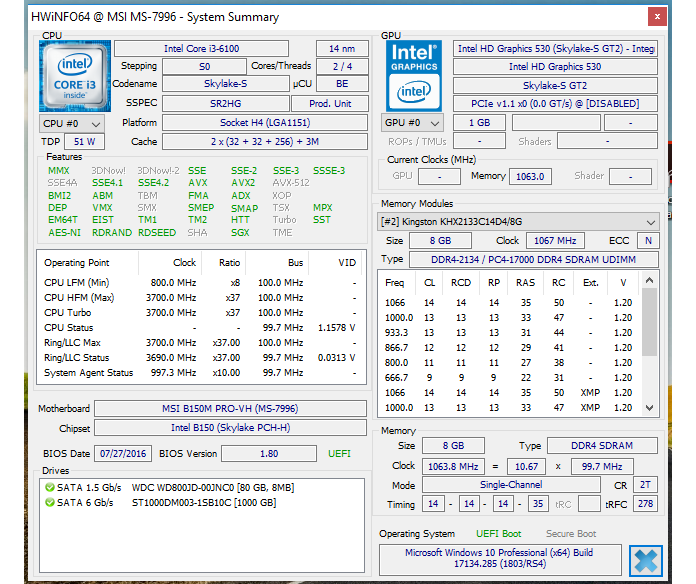Viewport: 696px width, 584px height.
Task: Click the Memory Type DDR4 SDRAM field
Action: [x=602, y=446]
